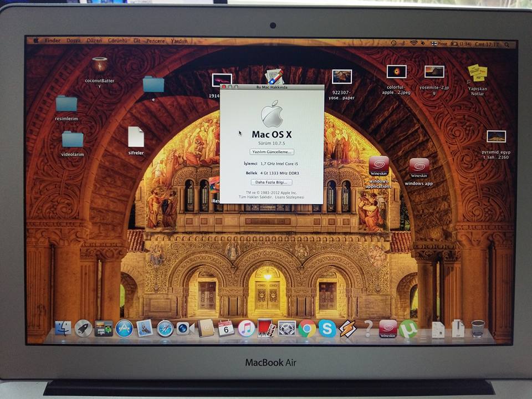Open Wineskin icon in the dock
Viewport: 532px width, 399px height.
[388, 329]
